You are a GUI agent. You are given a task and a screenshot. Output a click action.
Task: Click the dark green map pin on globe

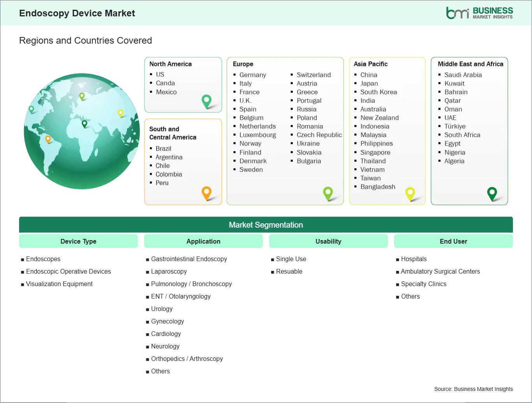[85, 124]
